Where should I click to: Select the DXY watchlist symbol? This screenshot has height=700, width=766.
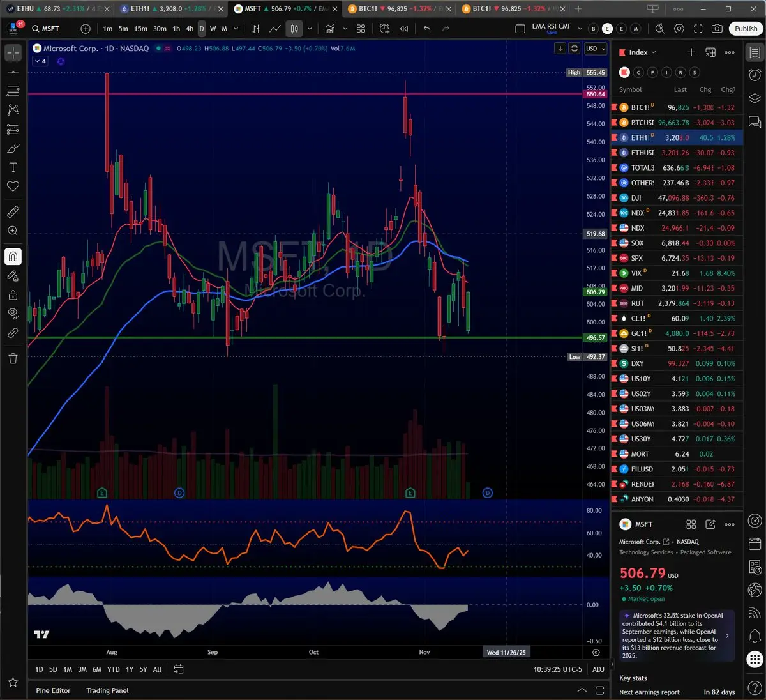(x=677, y=363)
